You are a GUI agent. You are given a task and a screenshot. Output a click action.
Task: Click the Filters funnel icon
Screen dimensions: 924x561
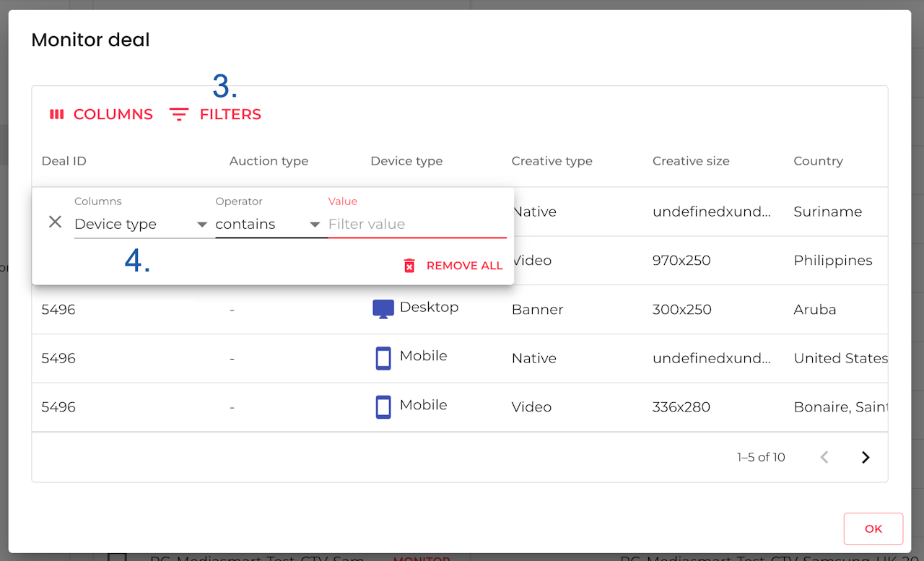178,114
